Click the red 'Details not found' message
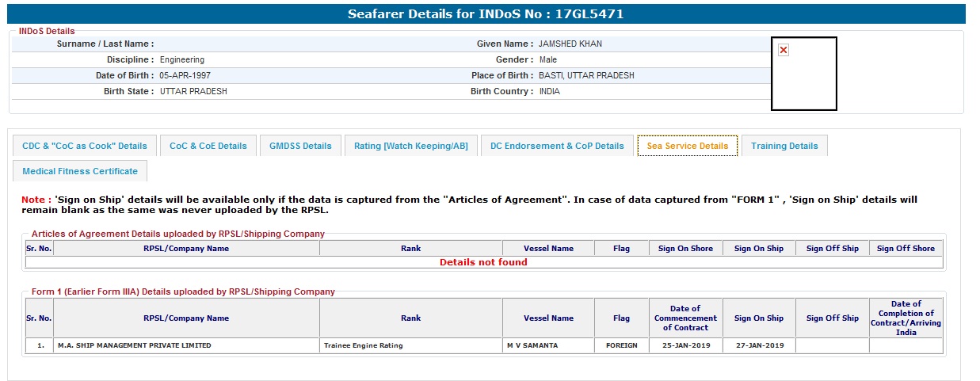The width and height of the screenshot is (980, 381). coord(483,262)
